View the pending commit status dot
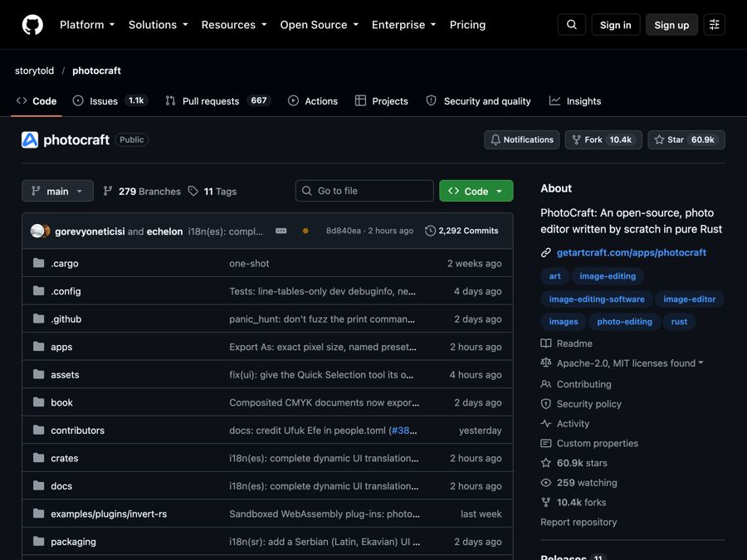747x560 pixels. tap(305, 231)
